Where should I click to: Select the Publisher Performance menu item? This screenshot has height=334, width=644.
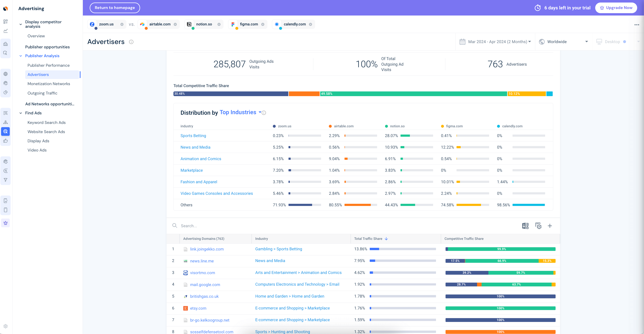pyautogui.click(x=48, y=65)
